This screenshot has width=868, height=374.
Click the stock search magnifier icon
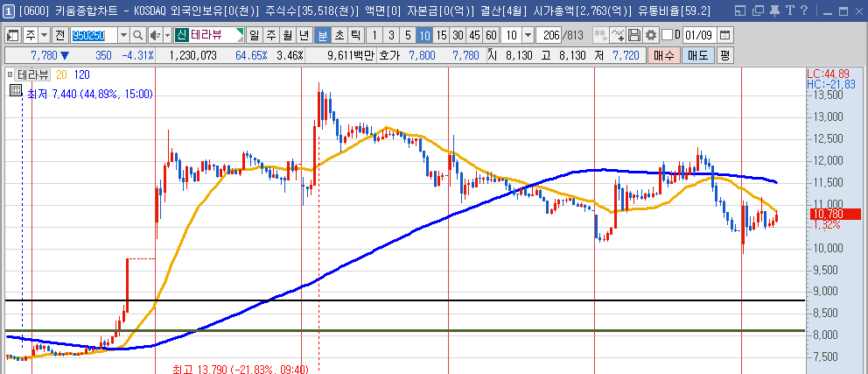click(137, 35)
